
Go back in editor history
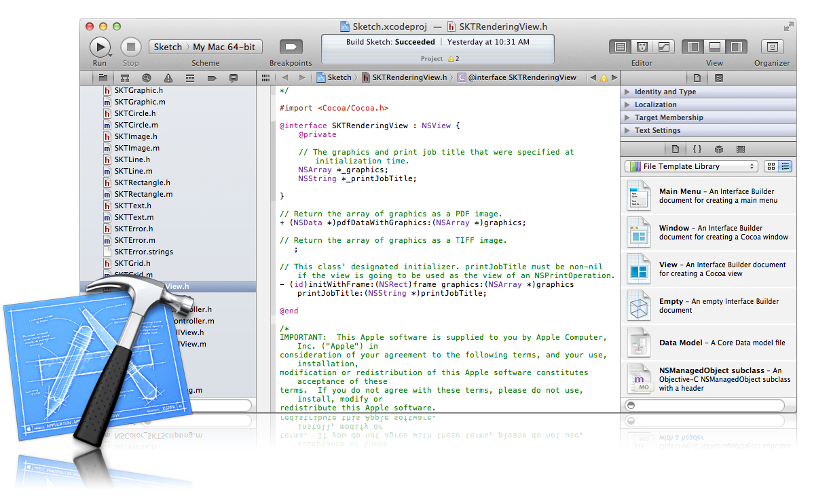[285, 78]
